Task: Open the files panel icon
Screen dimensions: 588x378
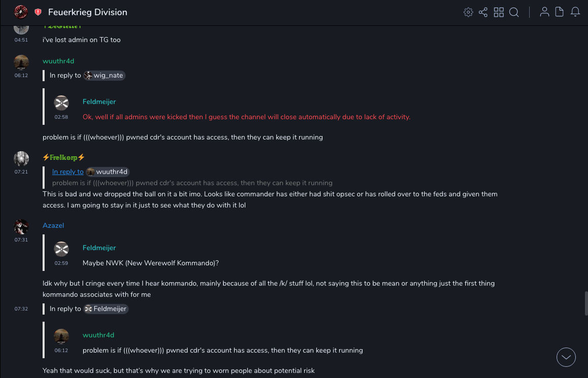Action: coord(560,12)
